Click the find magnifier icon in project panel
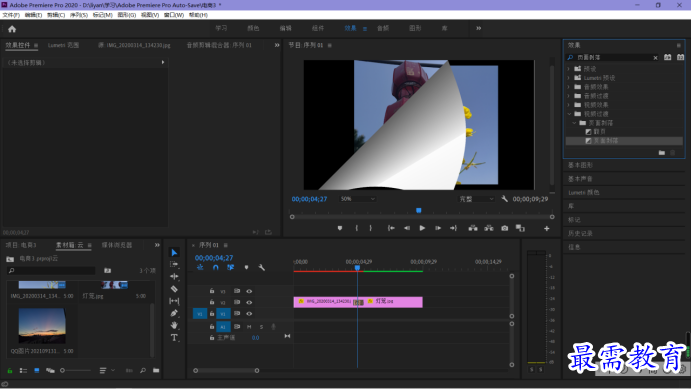Viewport: 692px width, 389px height. point(143,370)
